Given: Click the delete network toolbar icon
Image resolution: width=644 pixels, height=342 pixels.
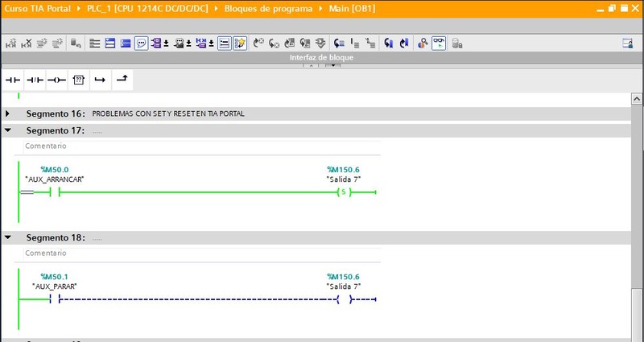Looking at the screenshot, I should point(27,43).
